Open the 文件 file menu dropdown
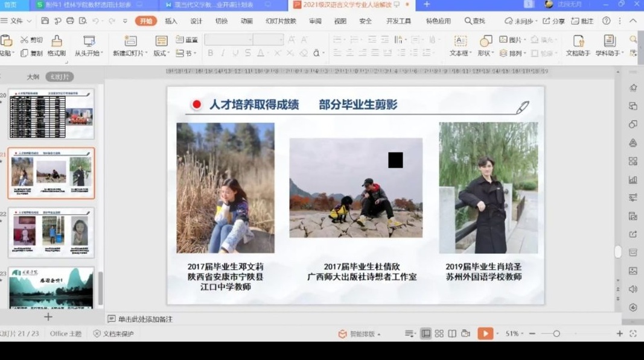The height and width of the screenshot is (360, 644). pyautogui.click(x=16, y=21)
